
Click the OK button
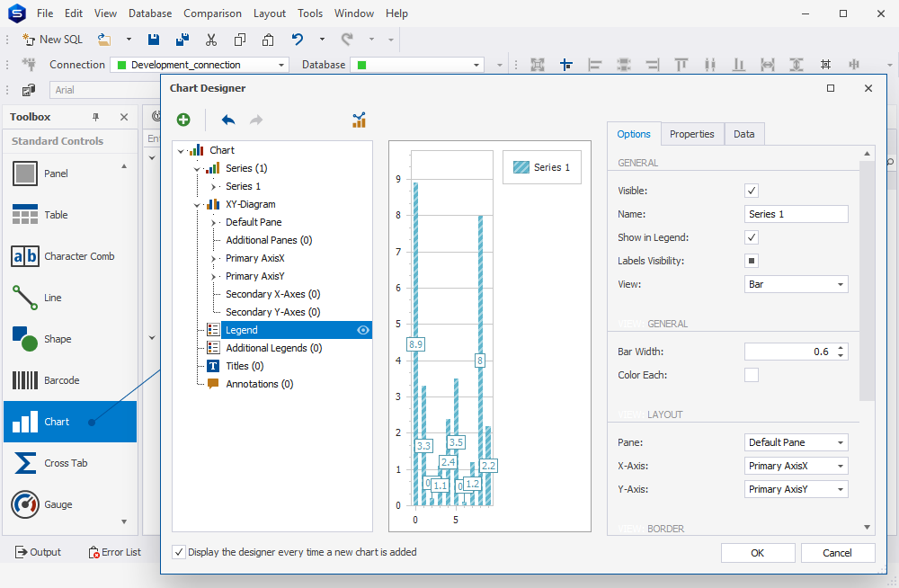[757, 553]
